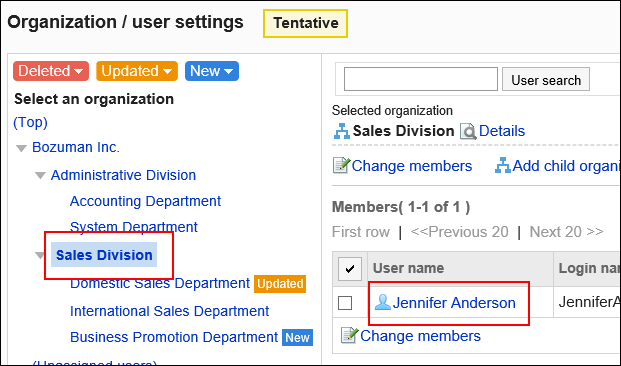Click the Tentative status label
Image resolution: width=621 pixels, height=366 pixels.
tap(305, 23)
